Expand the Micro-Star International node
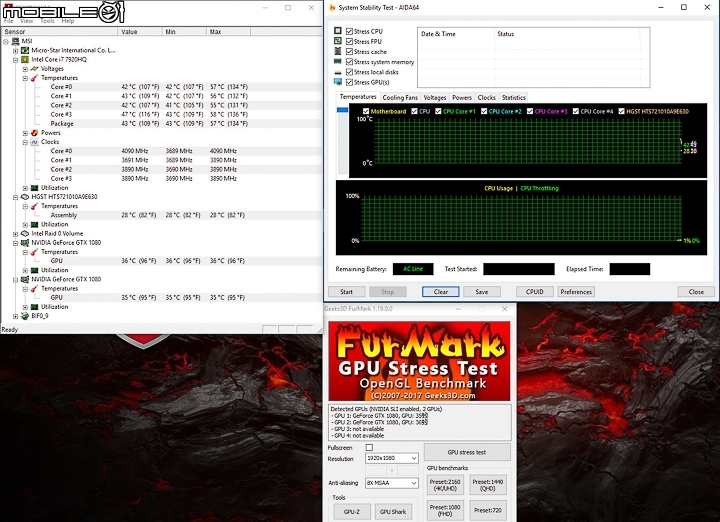720x522 pixels. (15, 51)
